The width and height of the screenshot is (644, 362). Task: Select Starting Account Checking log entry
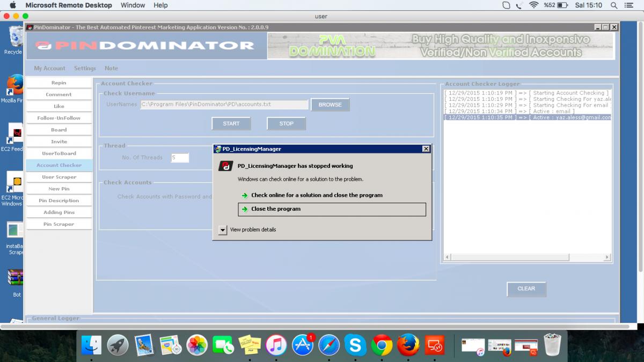coord(527,93)
